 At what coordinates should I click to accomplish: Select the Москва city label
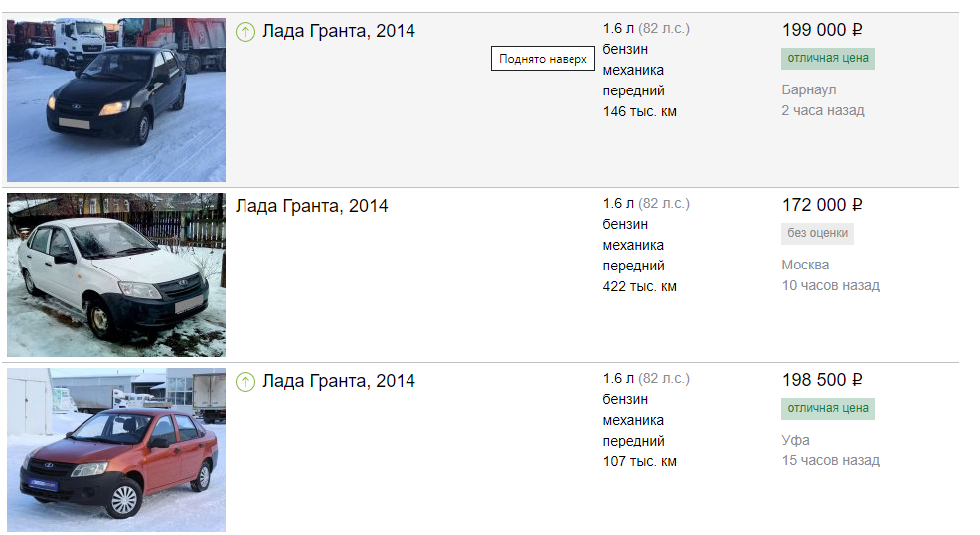[805, 266]
